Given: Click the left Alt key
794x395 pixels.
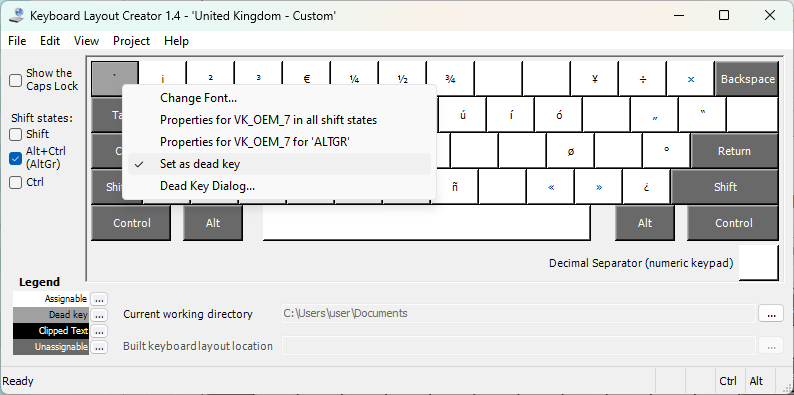Looking at the screenshot, I should tap(213, 223).
